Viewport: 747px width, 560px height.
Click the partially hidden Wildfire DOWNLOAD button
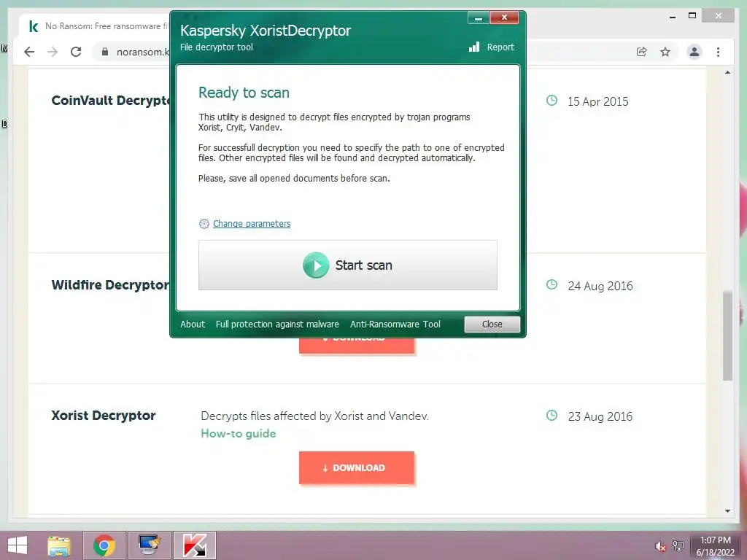357,346
